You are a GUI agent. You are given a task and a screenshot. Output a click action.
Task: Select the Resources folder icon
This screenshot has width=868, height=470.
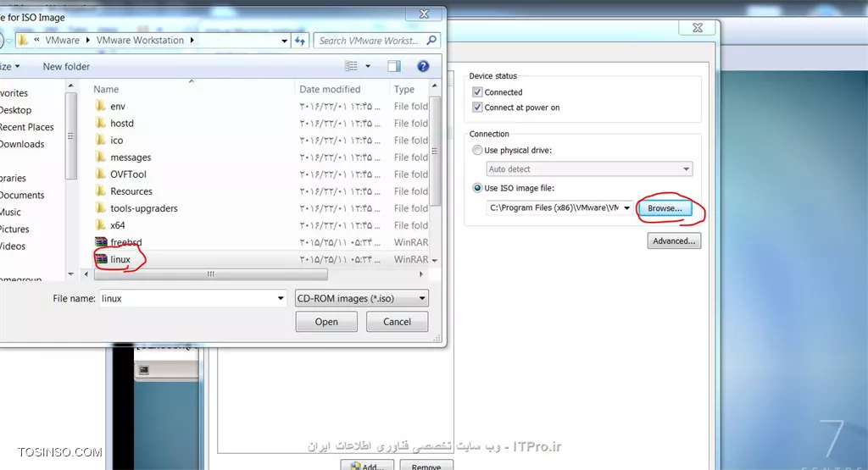100,191
